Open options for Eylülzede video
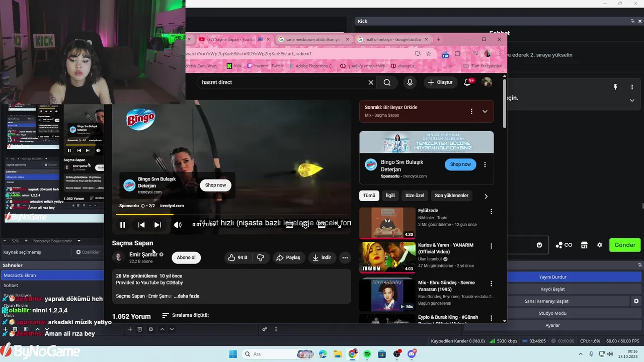The image size is (644, 362). [x=492, y=212]
